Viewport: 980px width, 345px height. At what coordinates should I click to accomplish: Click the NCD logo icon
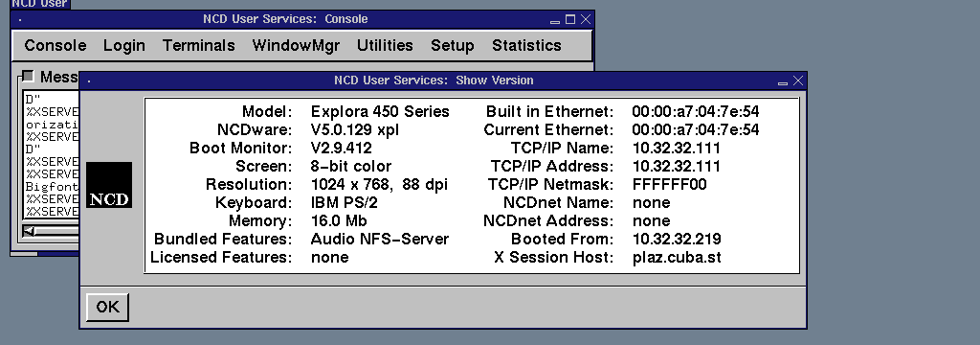point(109,185)
